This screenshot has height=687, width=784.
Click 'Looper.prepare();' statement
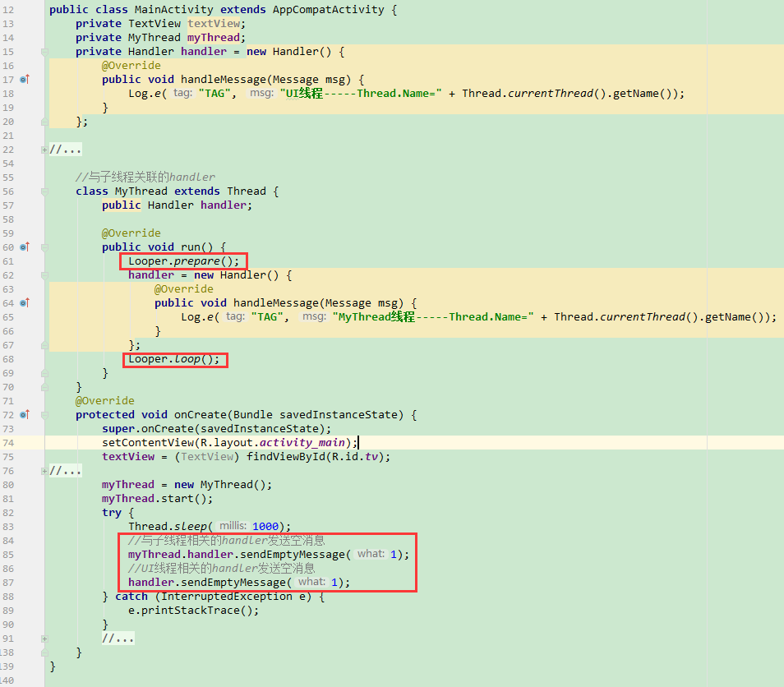point(183,261)
